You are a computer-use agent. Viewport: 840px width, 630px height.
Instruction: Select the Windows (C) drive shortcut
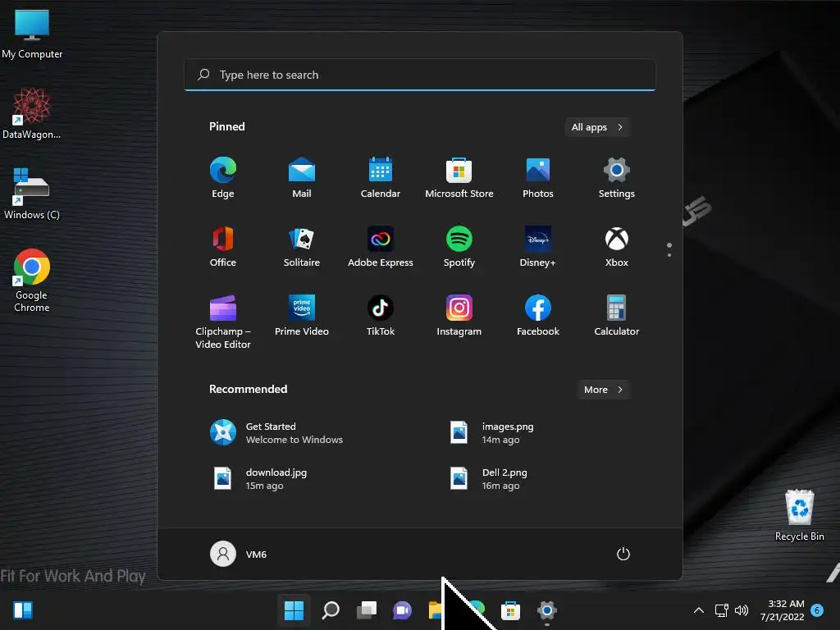tap(32, 194)
